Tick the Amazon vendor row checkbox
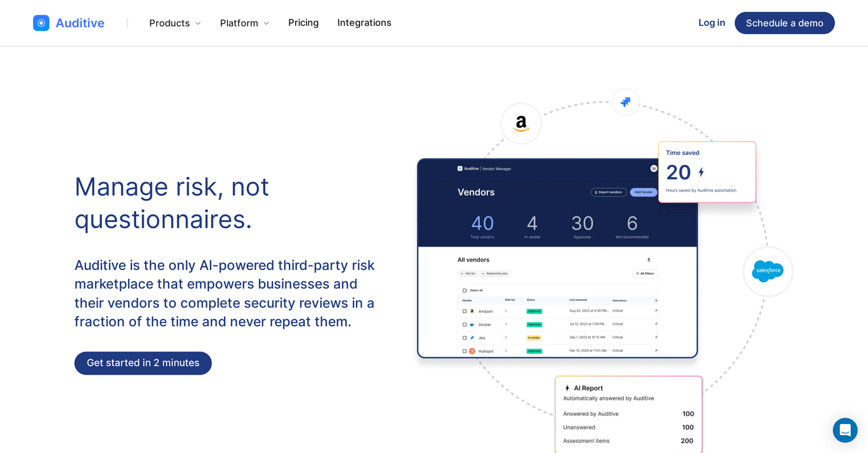Screen dimensions: 868x453 (x=464, y=311)
